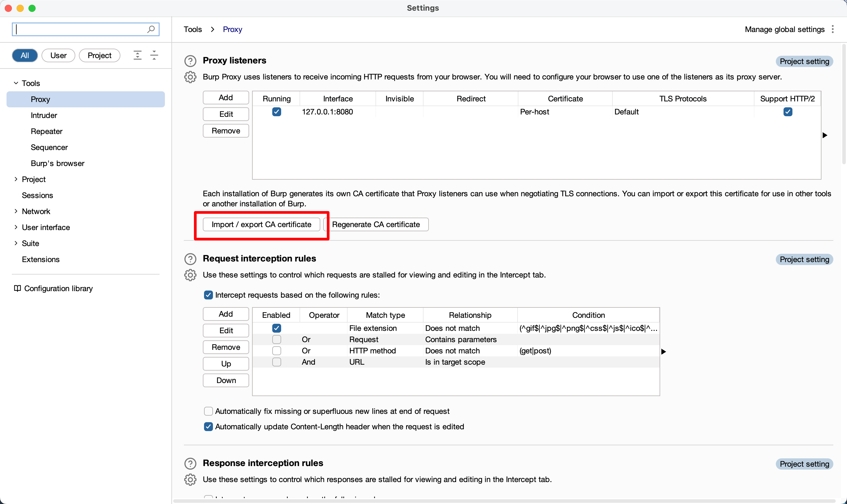
Task: Open Intruder settings
Action: [x=44, y=115]
